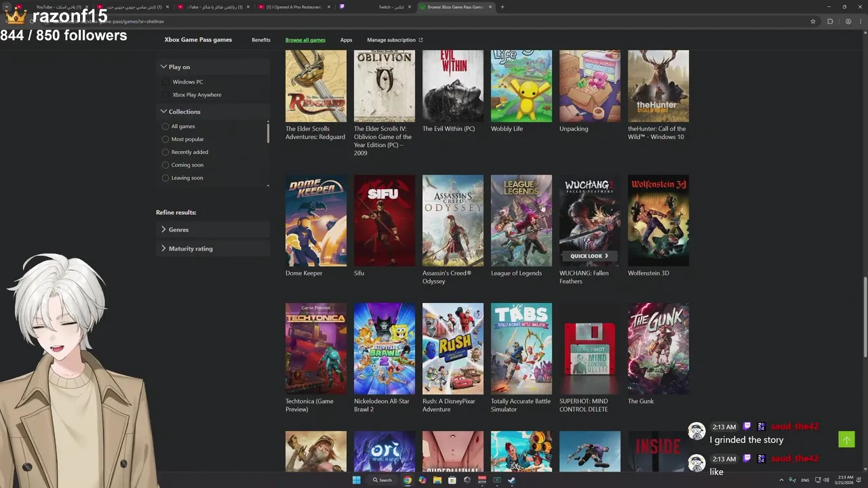Open The Elder Scrolls Adventures: Redguard cover
868x488 pixels.
pyautogui.click(x=316, y=86)
